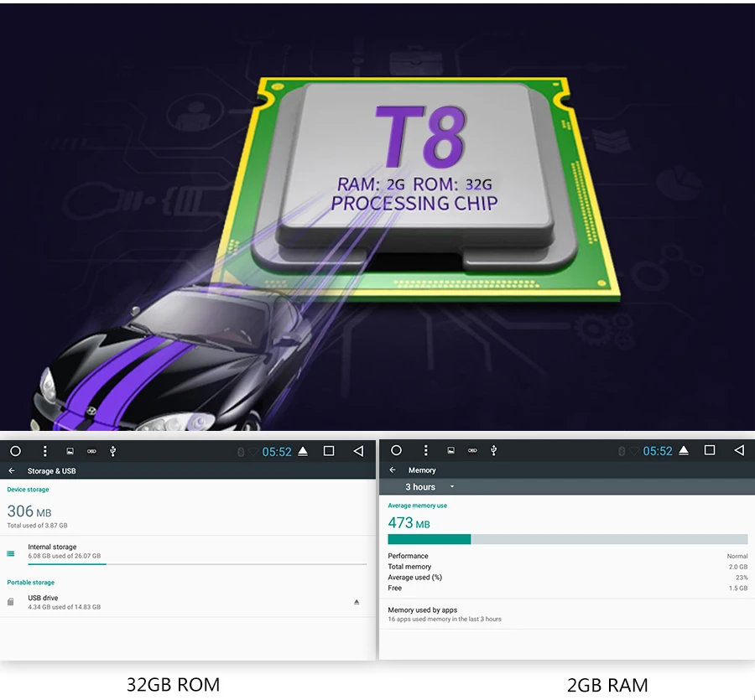The height and width of the screenshot is (700, 755).
Task: Click the 473 MB memory value
Action: 409,522
